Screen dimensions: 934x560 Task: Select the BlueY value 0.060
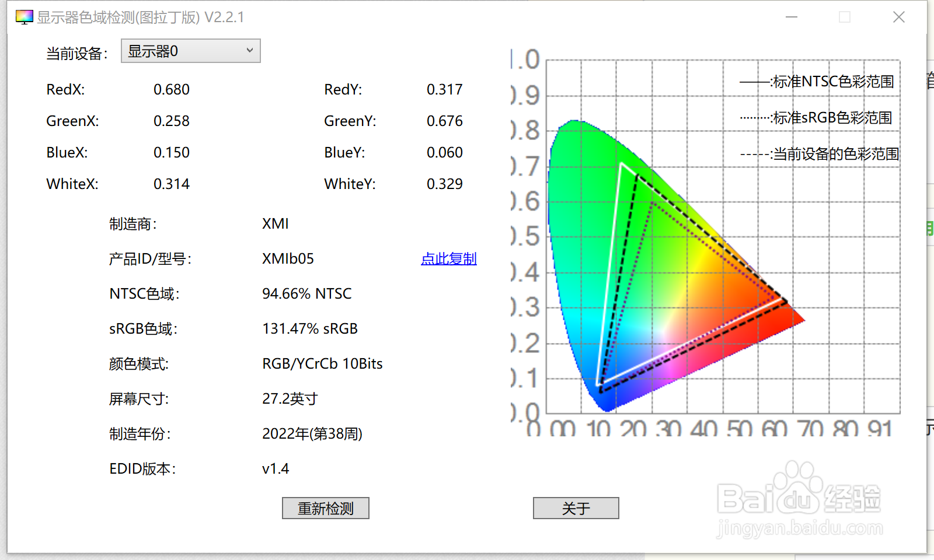(445, 152)
